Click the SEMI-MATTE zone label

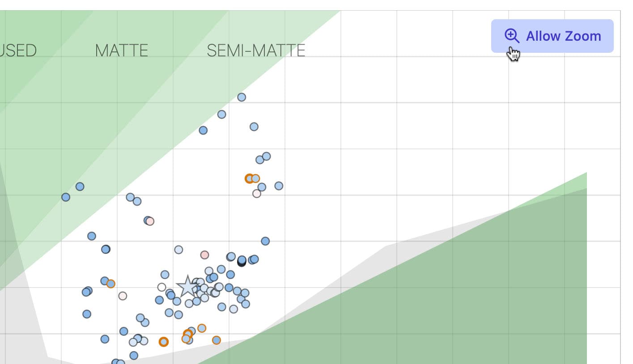point(256,51)
